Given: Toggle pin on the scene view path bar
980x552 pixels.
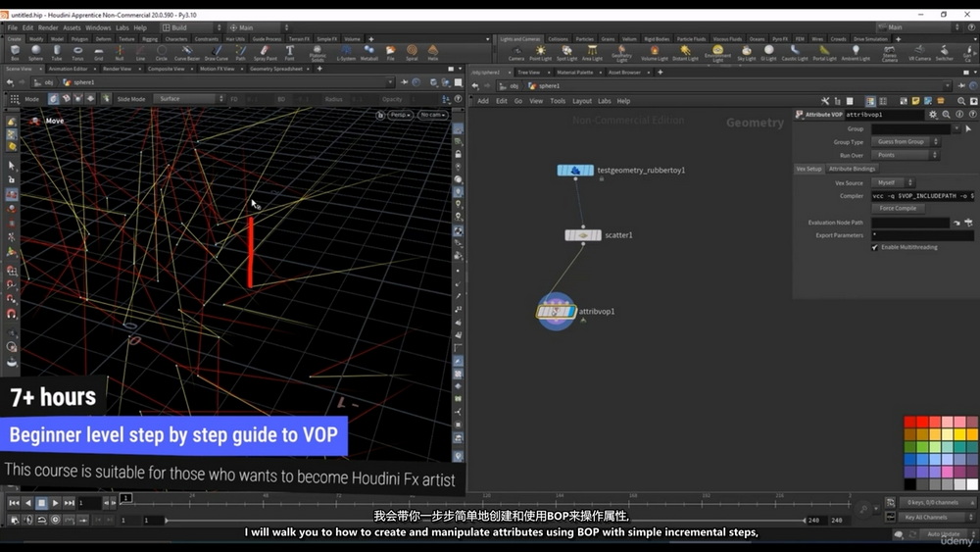Looking at the screenshot, I should point(404,82).
